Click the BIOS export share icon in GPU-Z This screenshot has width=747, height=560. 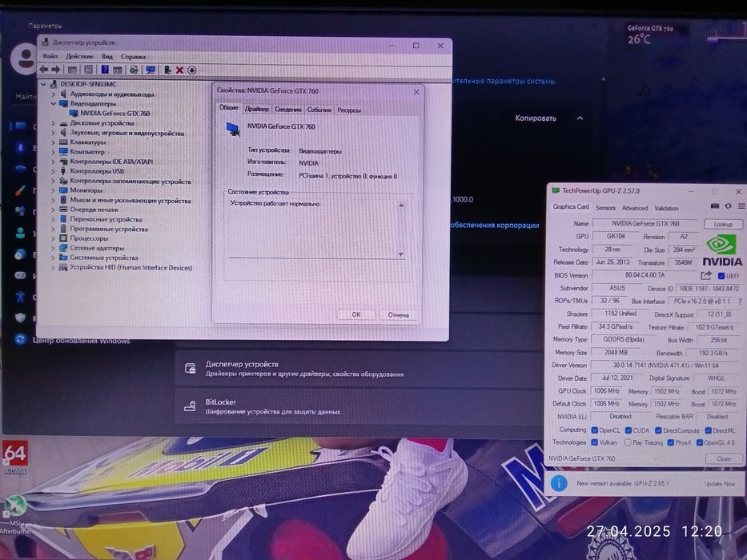[x=706, y=275]
